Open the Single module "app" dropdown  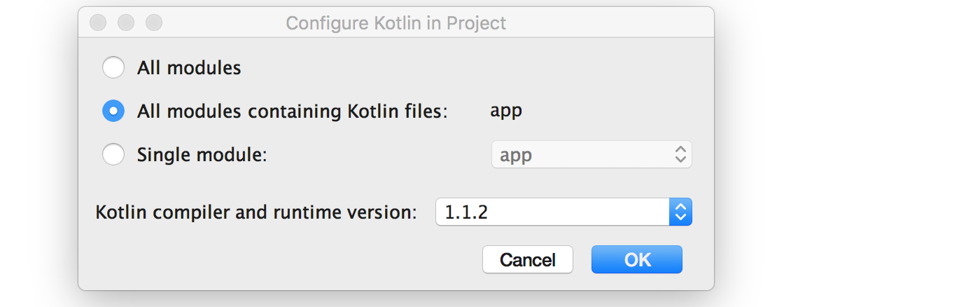click(591, 155)
